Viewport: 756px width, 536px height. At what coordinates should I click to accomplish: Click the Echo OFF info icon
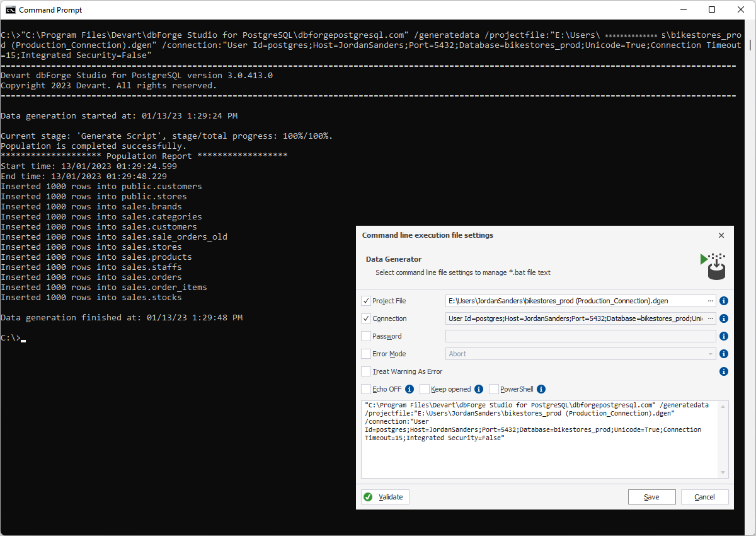(409, 389)
